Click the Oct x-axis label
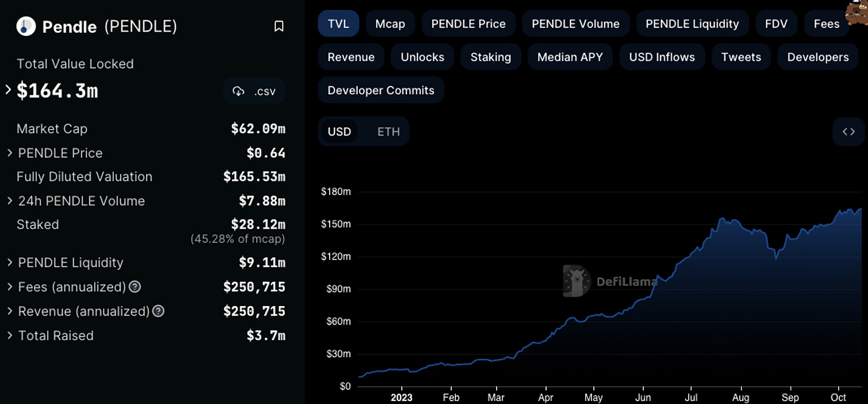 tap(838, 397)
